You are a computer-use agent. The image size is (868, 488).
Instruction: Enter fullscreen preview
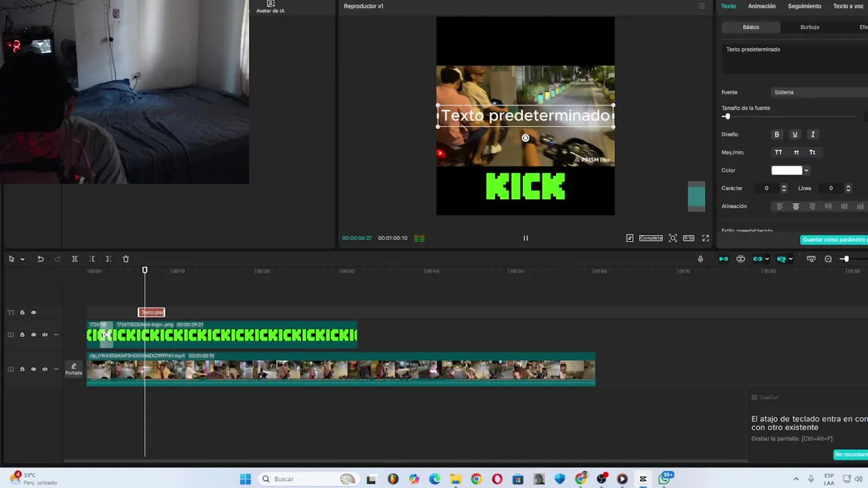point(705,238)
